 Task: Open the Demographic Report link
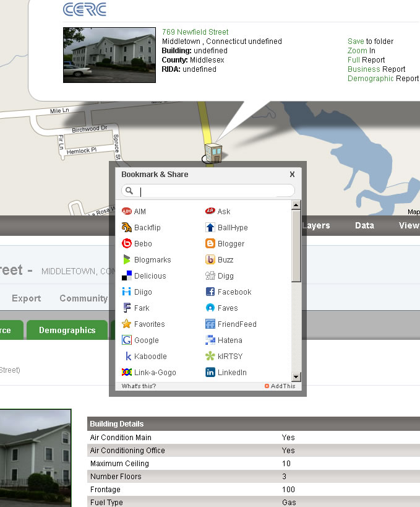click(383, 79)
